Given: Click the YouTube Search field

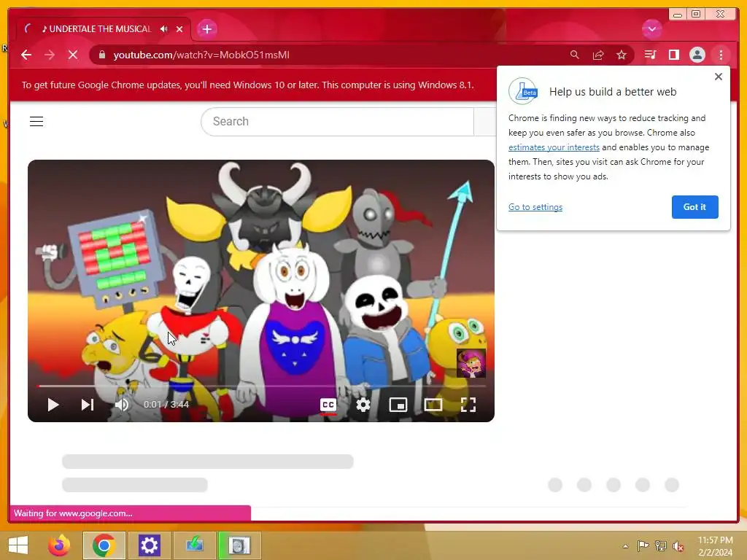Looking at the screenshot, I should [337, 122].
